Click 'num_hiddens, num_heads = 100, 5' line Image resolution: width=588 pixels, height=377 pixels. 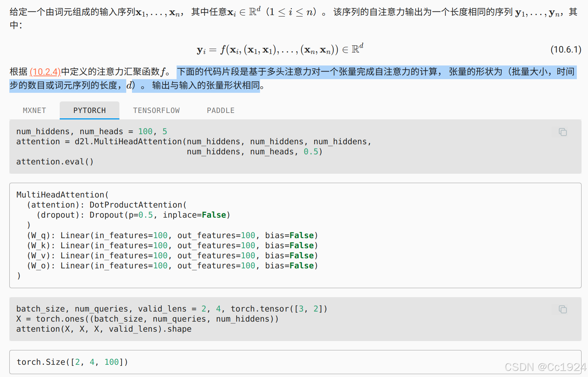(x=92, y=132)
